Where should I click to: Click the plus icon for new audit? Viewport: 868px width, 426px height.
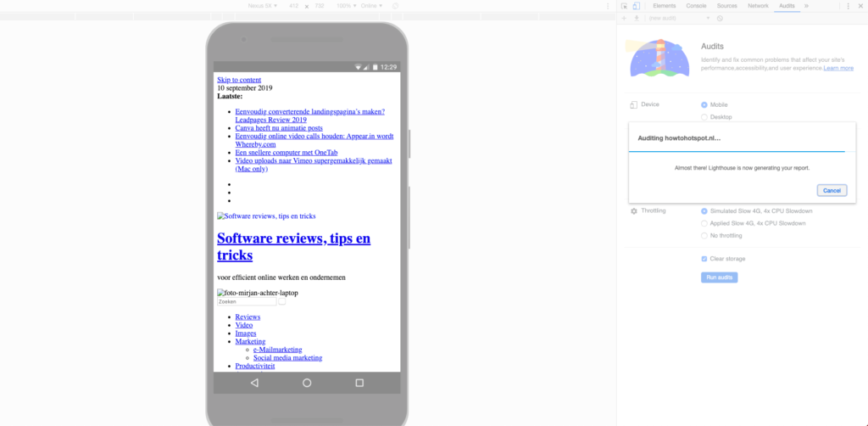coord(624,18)
